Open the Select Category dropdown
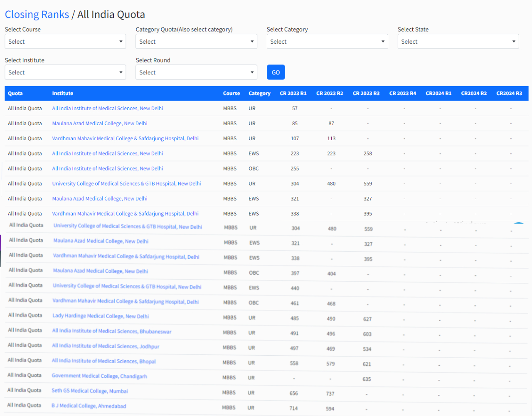Screen dimensions: 532x416 (327, 42)
